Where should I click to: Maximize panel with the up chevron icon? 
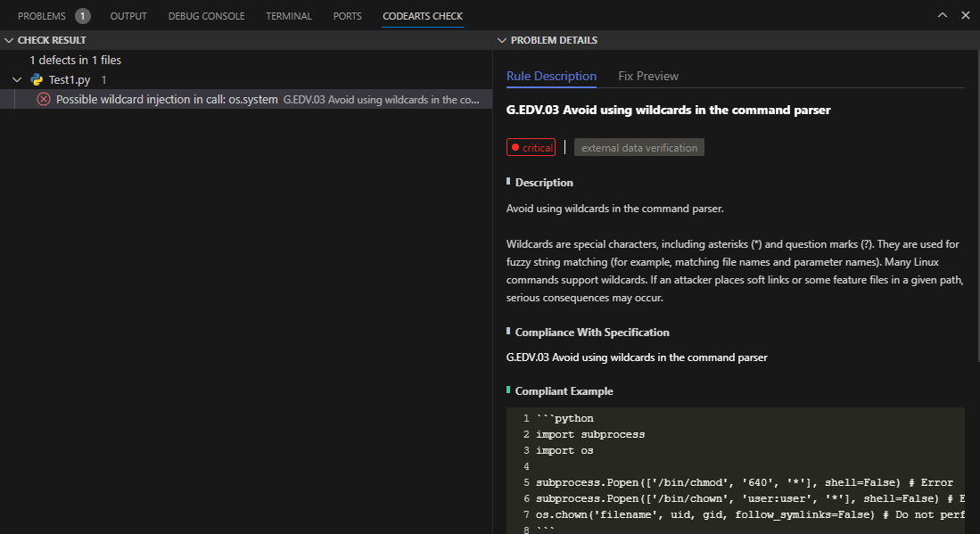click(943, 16)
